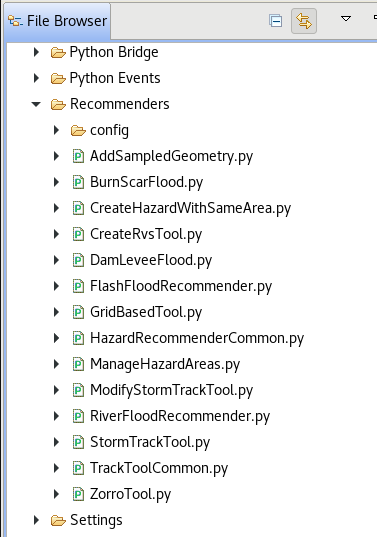Click the Collapse All toolbar icon
Viewport: 377px width, 537px height.
[276, 21]
